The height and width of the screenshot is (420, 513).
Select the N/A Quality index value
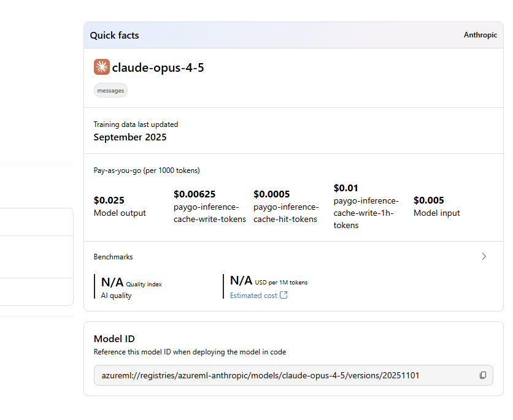pos(112,282)
